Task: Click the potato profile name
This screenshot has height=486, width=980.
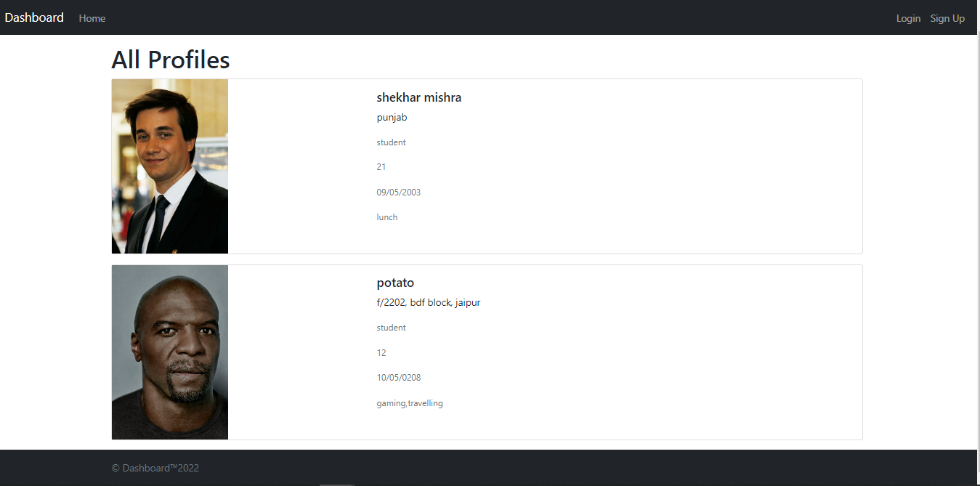Action: [x=395, y=283]
